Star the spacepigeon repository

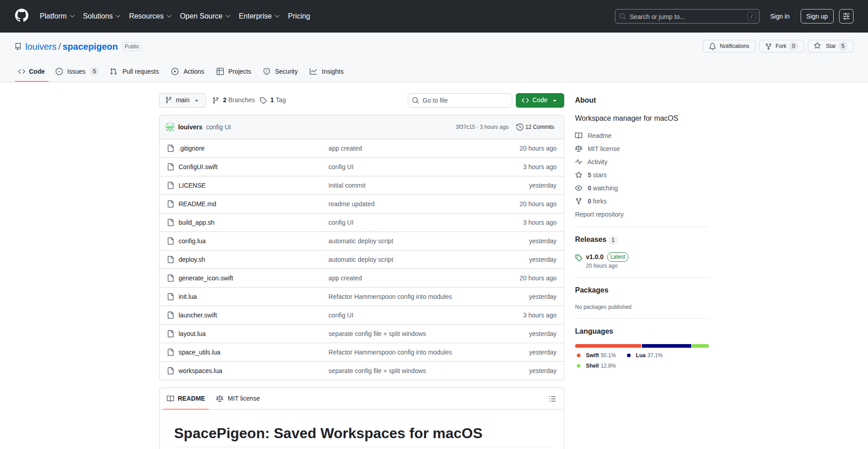coord(830,46)
